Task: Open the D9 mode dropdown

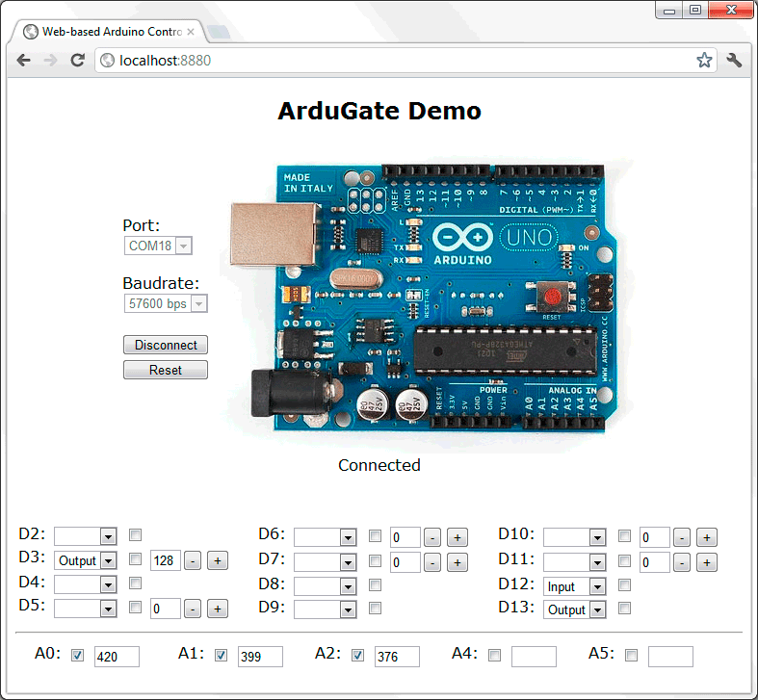Action: [x=326, y=609]
